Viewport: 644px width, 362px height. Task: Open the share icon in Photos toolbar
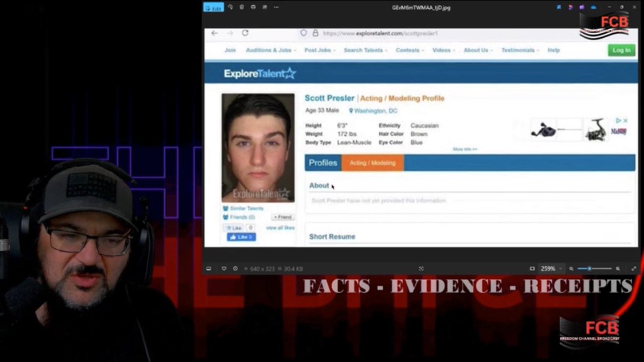coord(264,7)
